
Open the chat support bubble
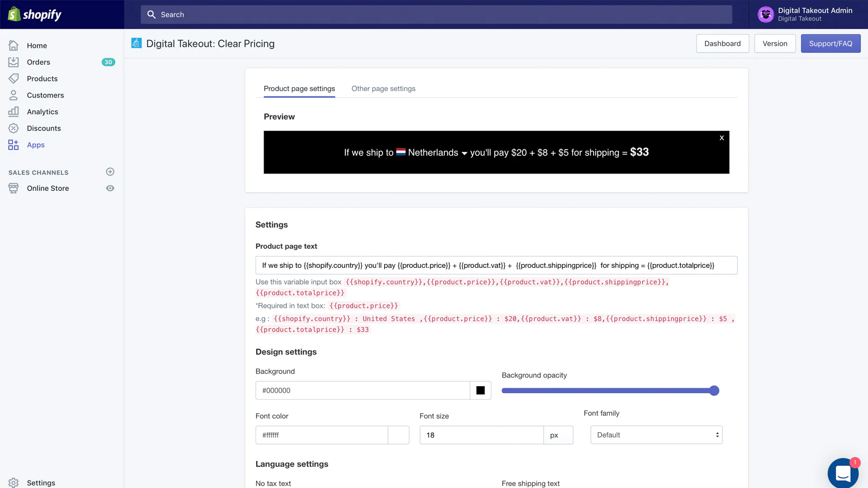coord(843,473)
